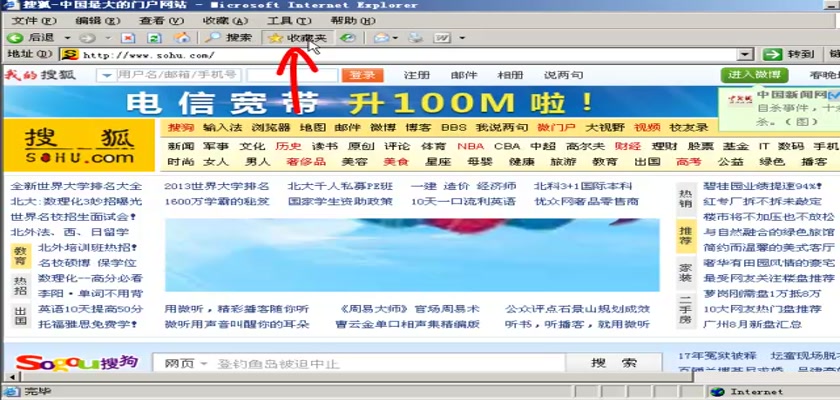
Task: Open the 工具(T) menu
Action: (289, 21)
